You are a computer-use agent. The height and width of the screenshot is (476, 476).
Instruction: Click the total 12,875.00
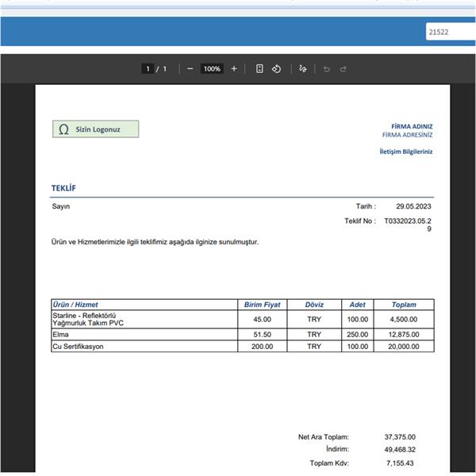404,335
